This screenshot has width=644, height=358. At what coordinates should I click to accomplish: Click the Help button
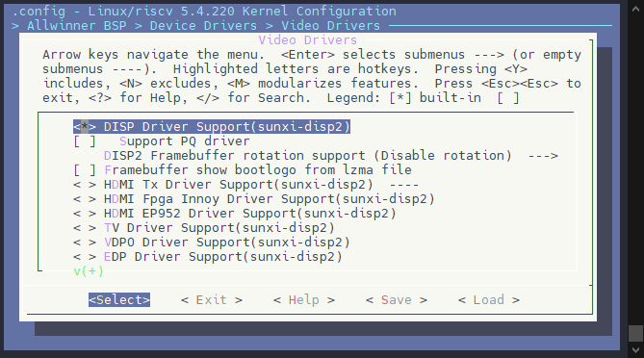pos(304,299)
